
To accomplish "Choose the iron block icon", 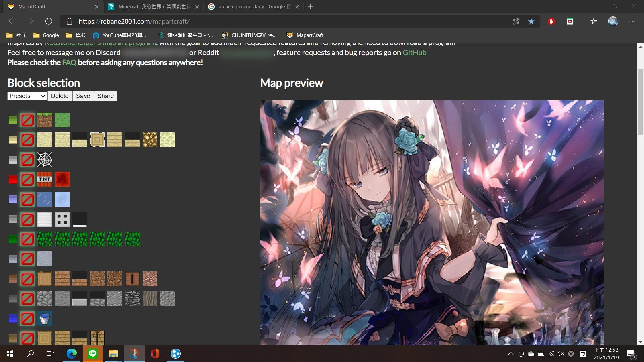I will point(45,219).
